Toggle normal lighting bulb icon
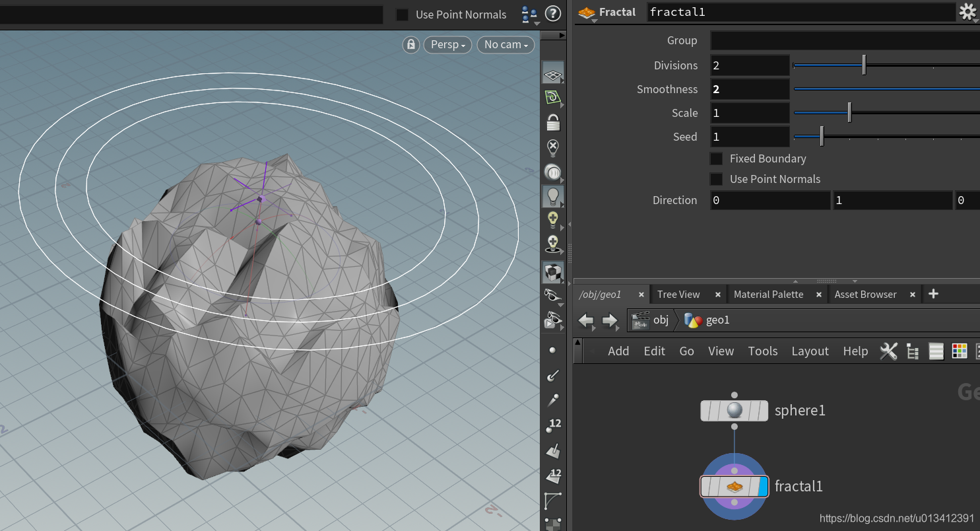Image resolution: width=980 pixels, height=531 pixels. coord(553,196)
